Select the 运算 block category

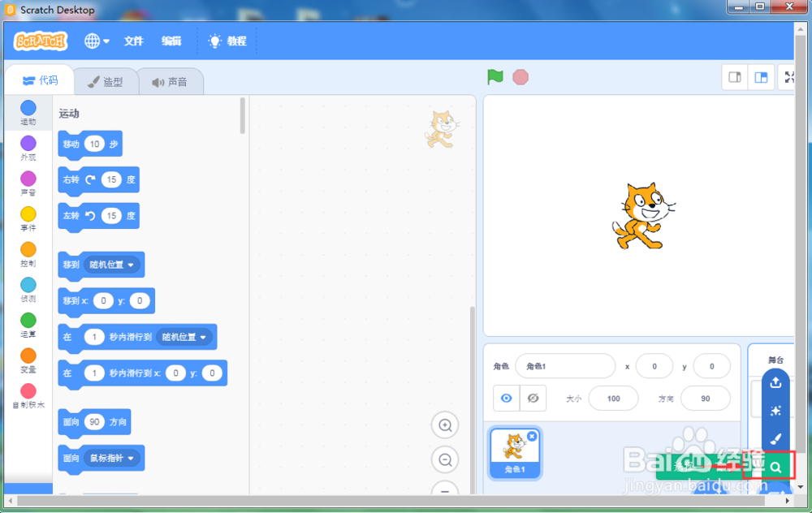pos(28,325)
